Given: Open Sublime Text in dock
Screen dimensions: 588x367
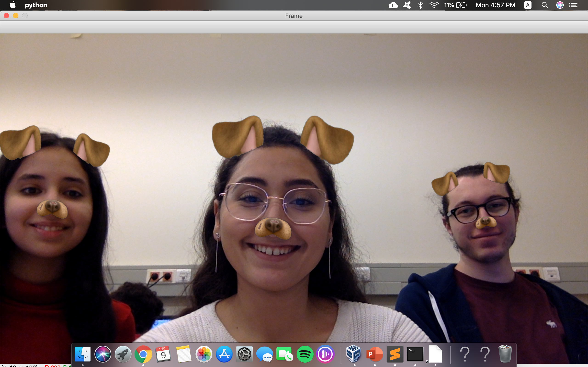Looking at the screenshot, I should pyautogui.click(x=395, y=354).
